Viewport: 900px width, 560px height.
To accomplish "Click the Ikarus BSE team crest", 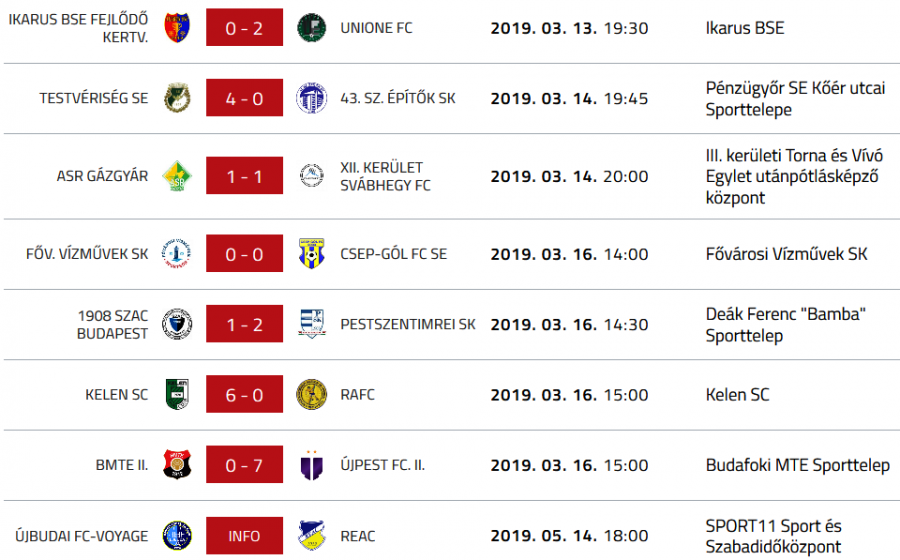I will tap(177, 28).
